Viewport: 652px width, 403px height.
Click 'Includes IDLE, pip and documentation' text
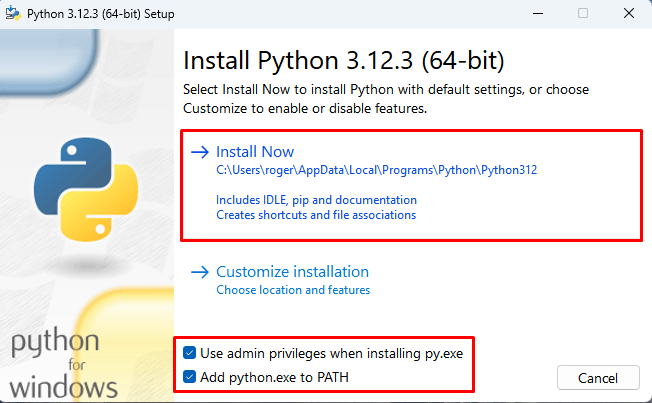316,200
